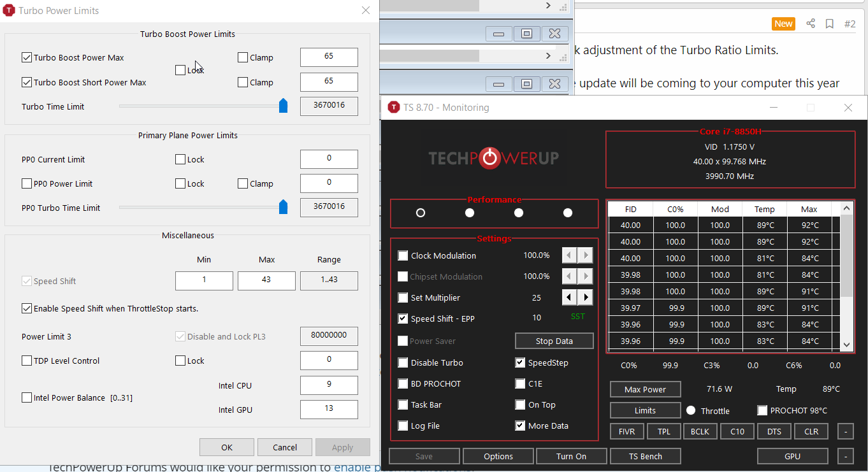The height and width of the screenshot is (472, 868).
Task: Click the C10 button
Action: tap(737, 431)
